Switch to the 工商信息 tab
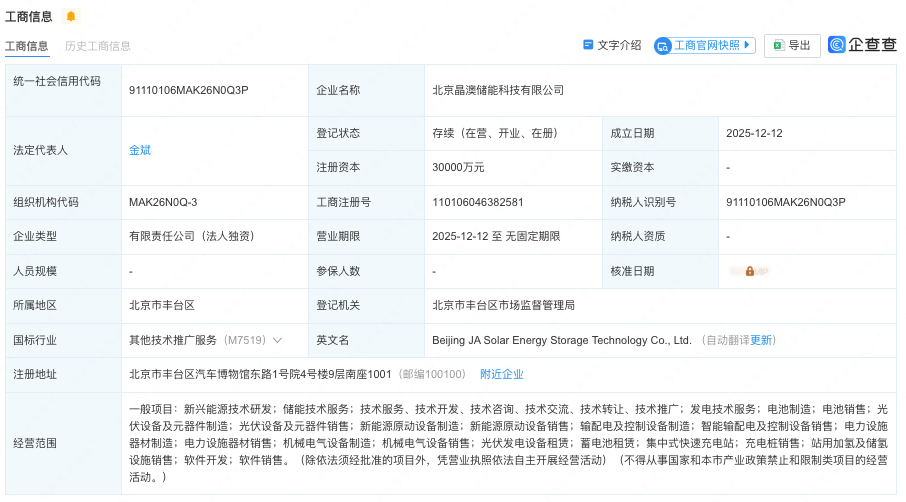Image resolution: width=906 pixels, height=502 pixels. 27,46
